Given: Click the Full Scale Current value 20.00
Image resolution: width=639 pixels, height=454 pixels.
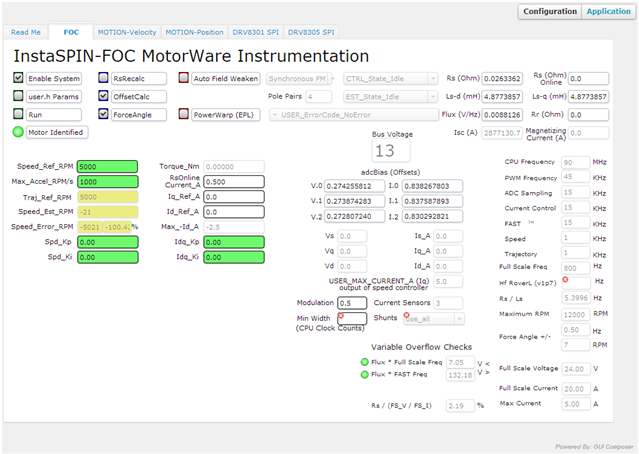Looking at the screenshot, I should (575, 389).
